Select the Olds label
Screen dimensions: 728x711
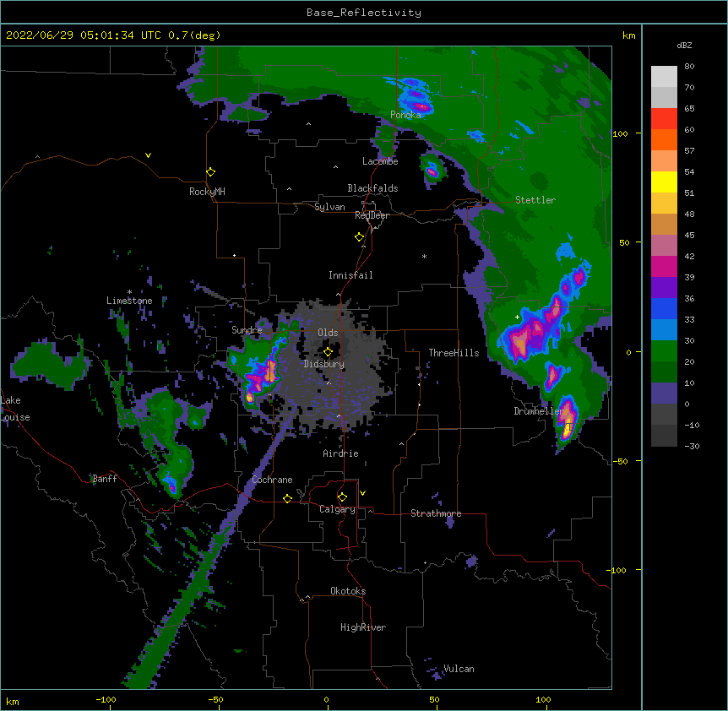tap(328, 333)
